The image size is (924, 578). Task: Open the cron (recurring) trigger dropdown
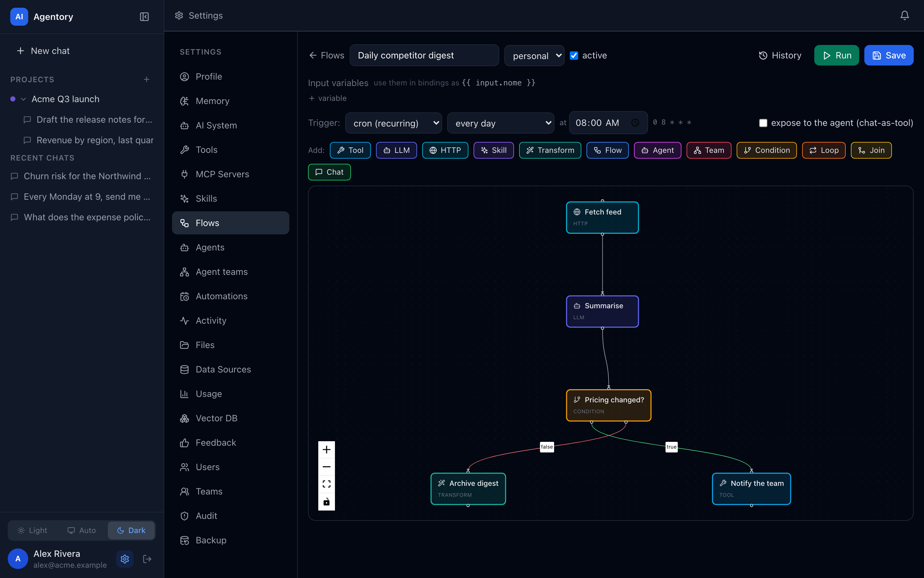click(x=394, y=123)
